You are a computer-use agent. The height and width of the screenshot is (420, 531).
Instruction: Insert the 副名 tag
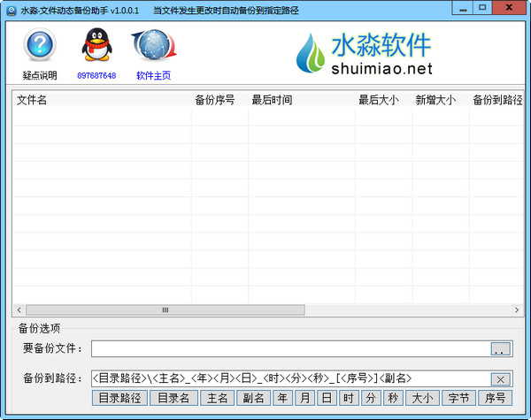[x=253, y=398]
